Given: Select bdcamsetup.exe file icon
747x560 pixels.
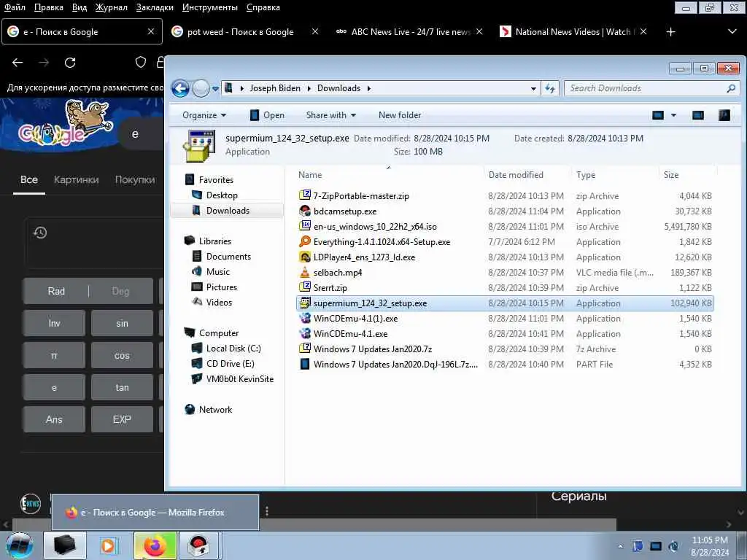Looking at the screenshot, I should (x=304, y=211).
